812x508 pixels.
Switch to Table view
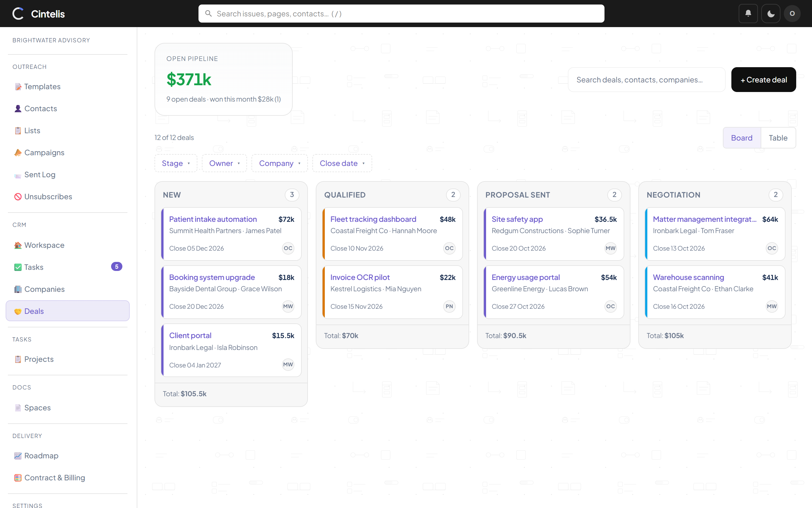click(x=778, y=138)
